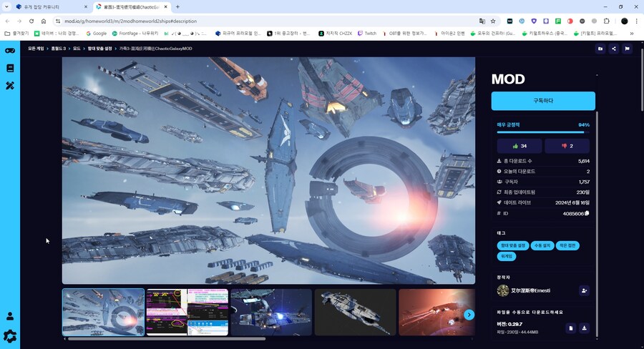This screenshot has width=644, height=349.
Task: Click the share icon in page header
Action: (x=614, y=49)
